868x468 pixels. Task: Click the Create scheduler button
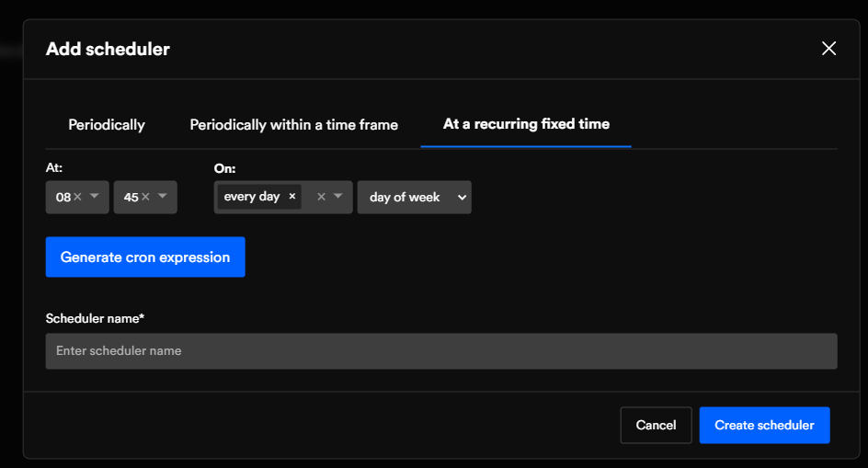coord(764,425)
